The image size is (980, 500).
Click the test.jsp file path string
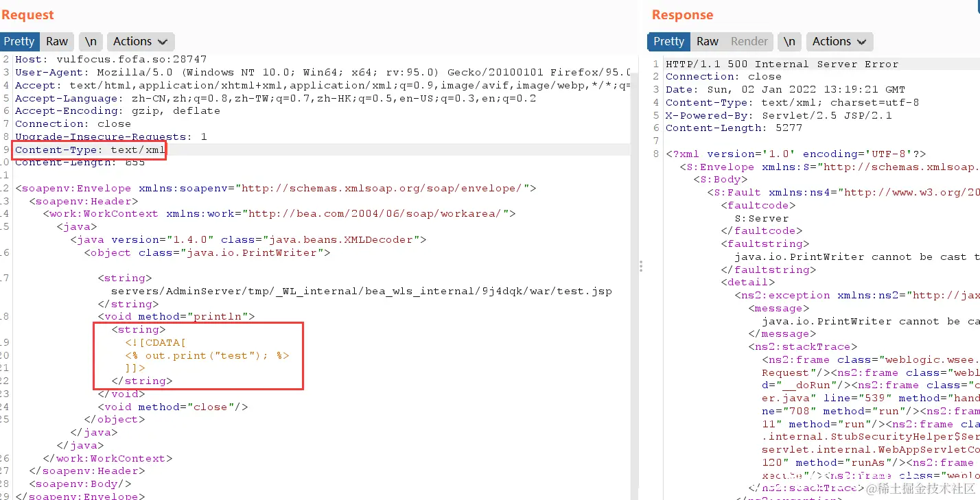361,291
